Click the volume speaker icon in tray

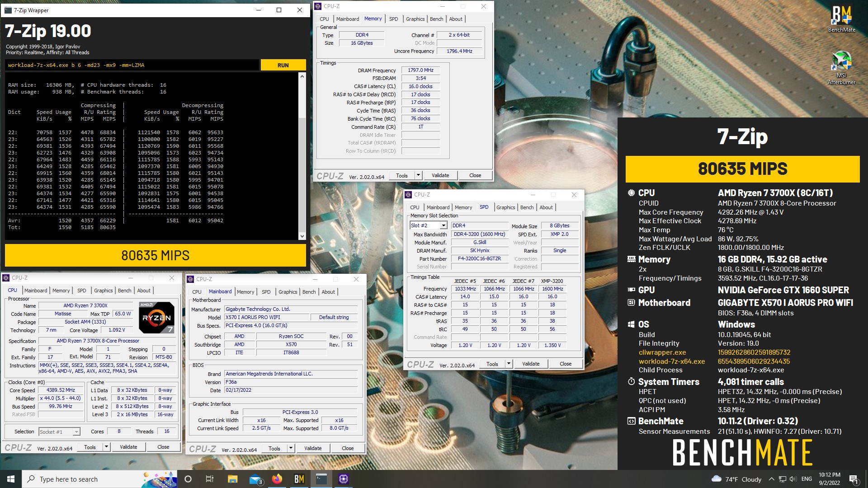tap(793, 479)
